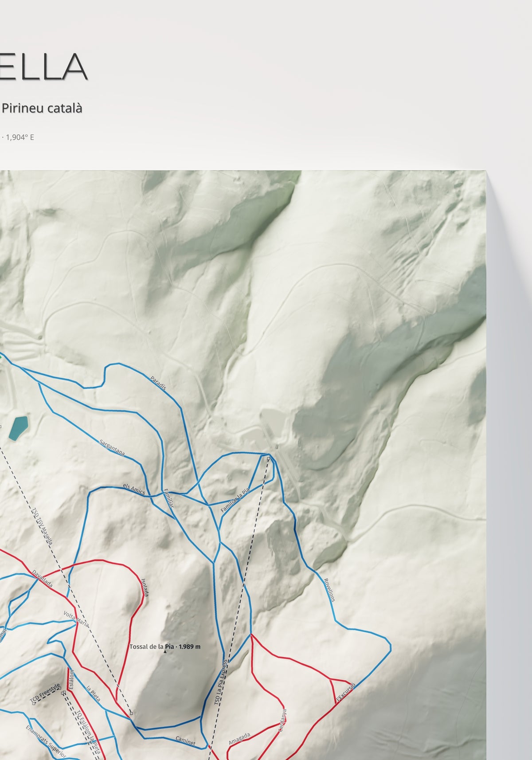
Task: Click the Sargantana slope label
Action: pyautogui.click(x=112, y=448)
